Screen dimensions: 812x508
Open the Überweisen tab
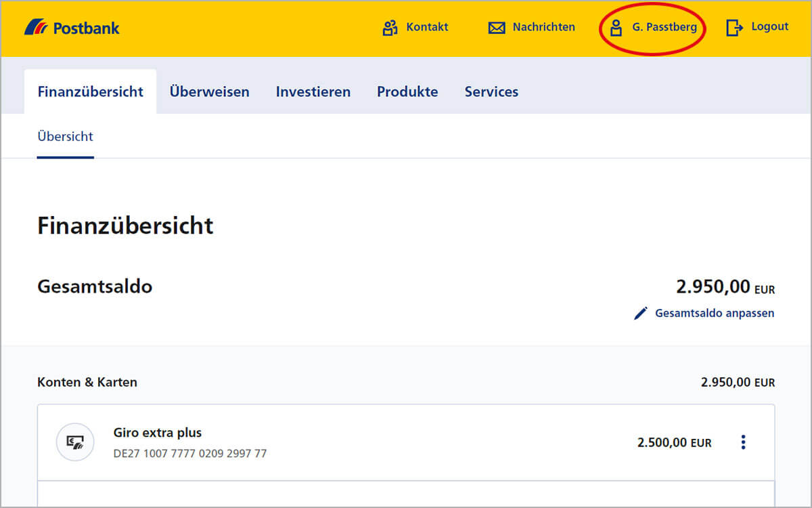coord(209,91)
